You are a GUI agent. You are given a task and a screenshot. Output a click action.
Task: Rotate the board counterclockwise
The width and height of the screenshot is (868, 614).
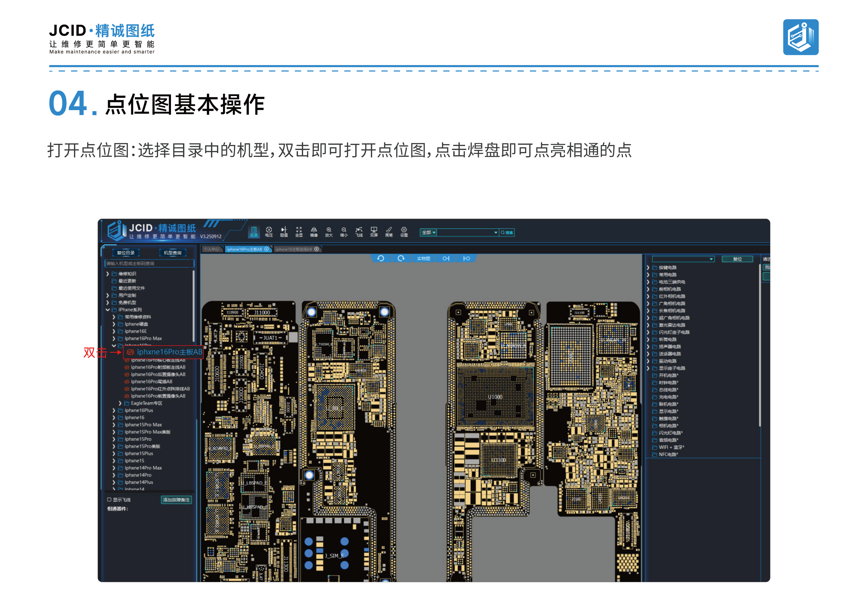(381, 258)
